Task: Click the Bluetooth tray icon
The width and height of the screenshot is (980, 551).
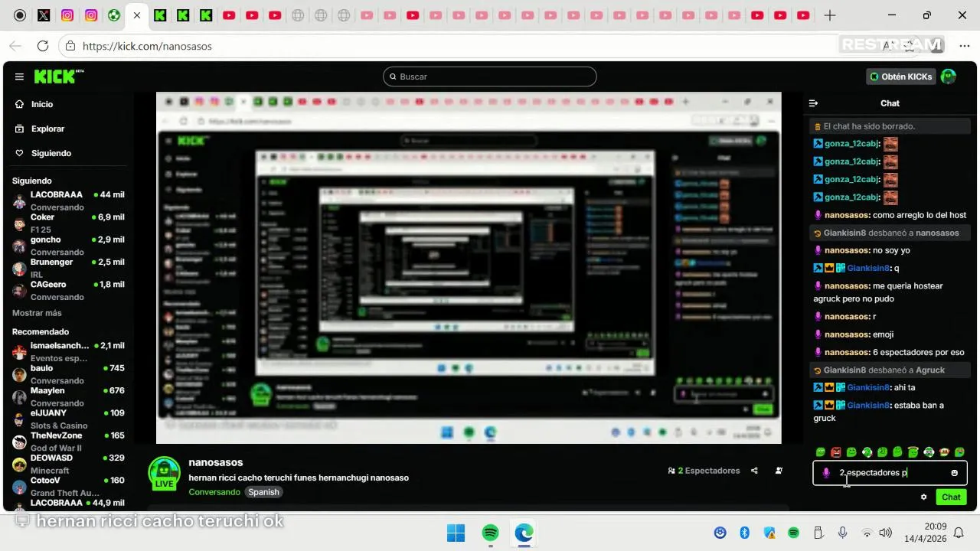Action: coord(744,533)
